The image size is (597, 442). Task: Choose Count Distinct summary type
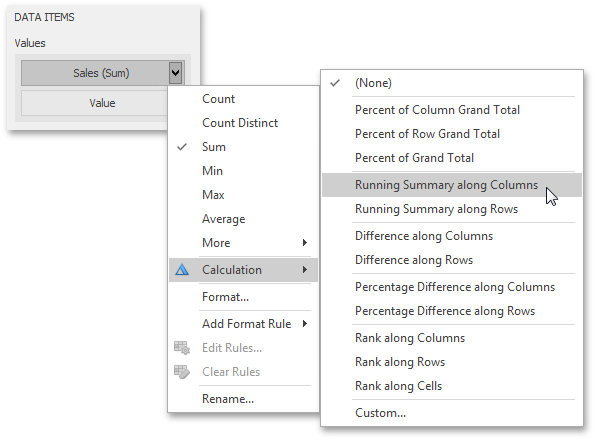[x=244, y=123]
